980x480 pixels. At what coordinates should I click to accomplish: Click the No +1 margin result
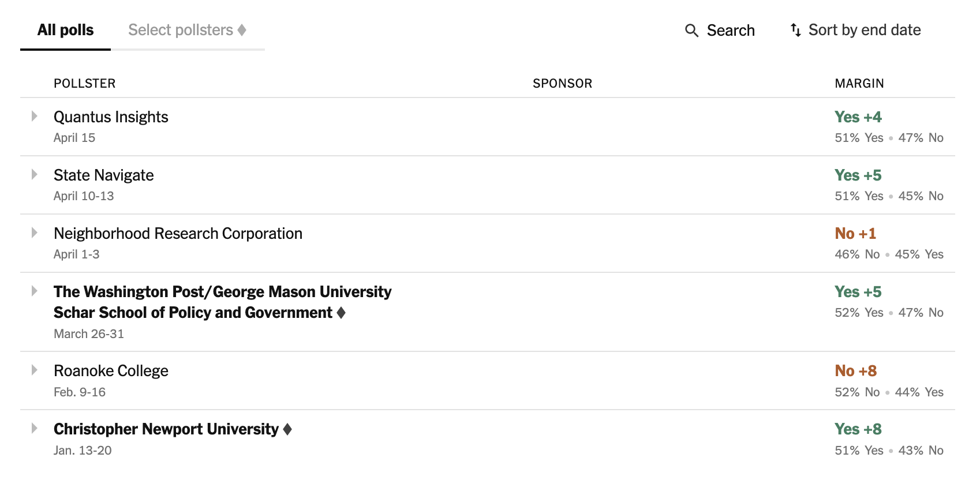tap(855, 234)
